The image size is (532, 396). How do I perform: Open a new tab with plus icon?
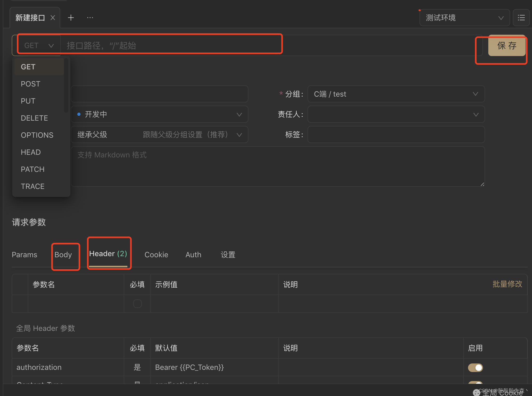[71, 18]
